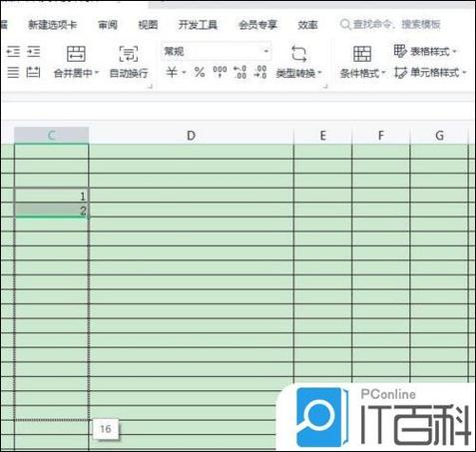Screen dimensions: 476x452
Task: Apply percent style format
Action: click(x=200, y=72)
